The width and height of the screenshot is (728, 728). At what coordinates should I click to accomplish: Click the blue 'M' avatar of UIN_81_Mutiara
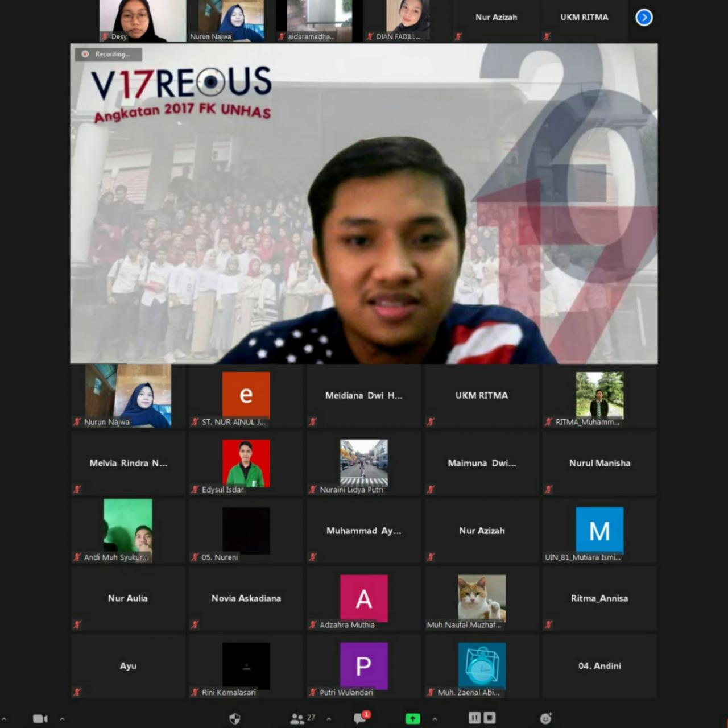coord(599,531)
